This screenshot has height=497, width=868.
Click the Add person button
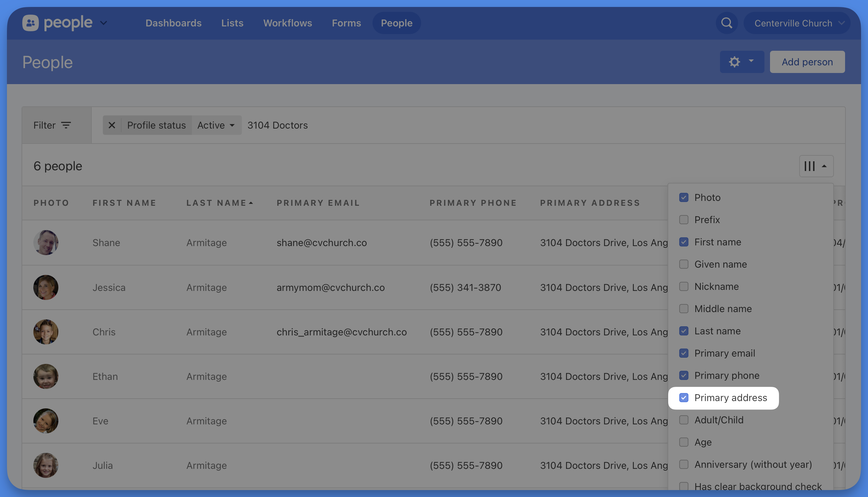(x=807, y=62)
